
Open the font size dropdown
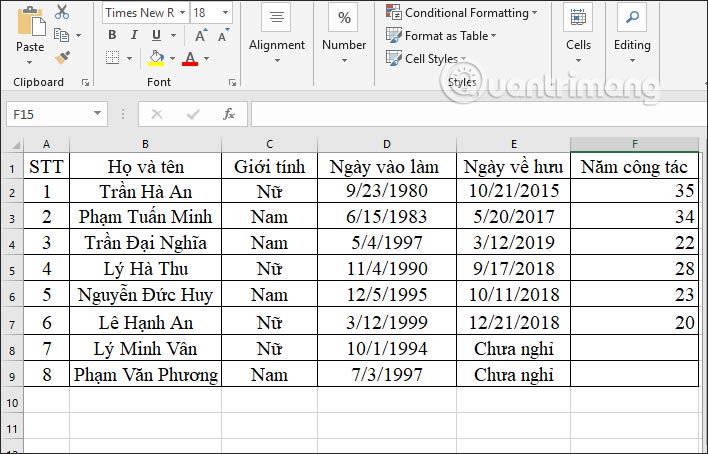click(225, 13)
